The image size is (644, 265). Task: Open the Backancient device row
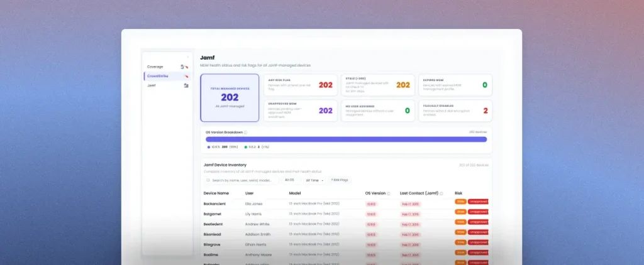click(x=346, y=204)
